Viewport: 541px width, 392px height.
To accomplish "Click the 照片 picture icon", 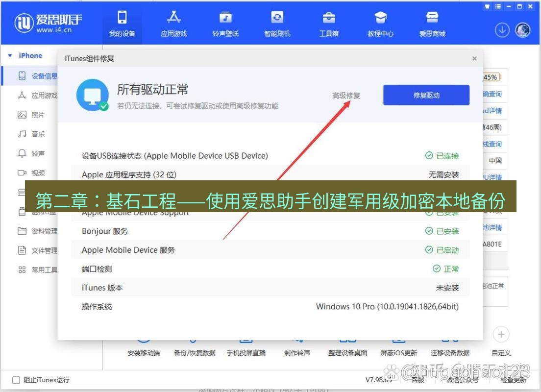I will click(22, 115).
